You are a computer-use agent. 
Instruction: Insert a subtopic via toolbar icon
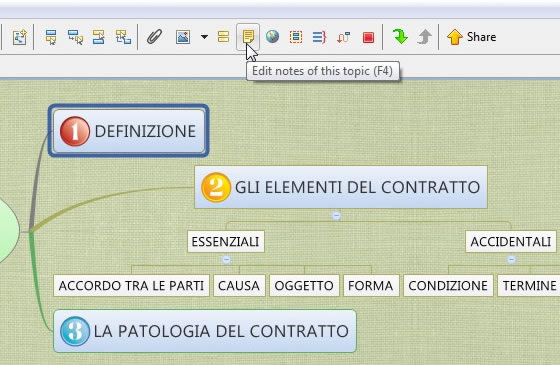coord(75,37)
